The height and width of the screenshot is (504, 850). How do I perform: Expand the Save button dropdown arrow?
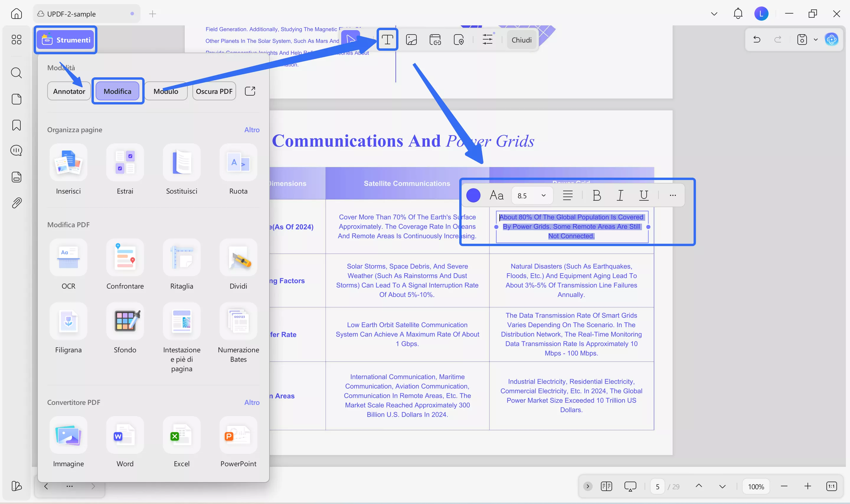(815, 40)
